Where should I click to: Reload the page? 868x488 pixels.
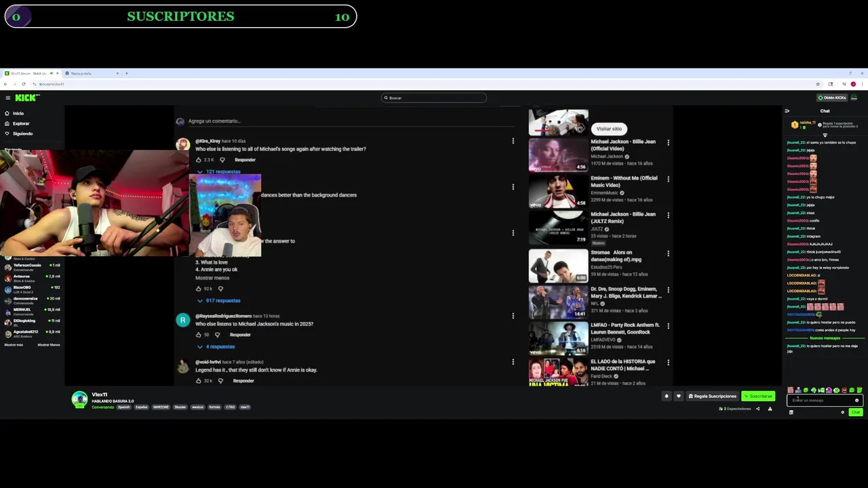(24, 84)
